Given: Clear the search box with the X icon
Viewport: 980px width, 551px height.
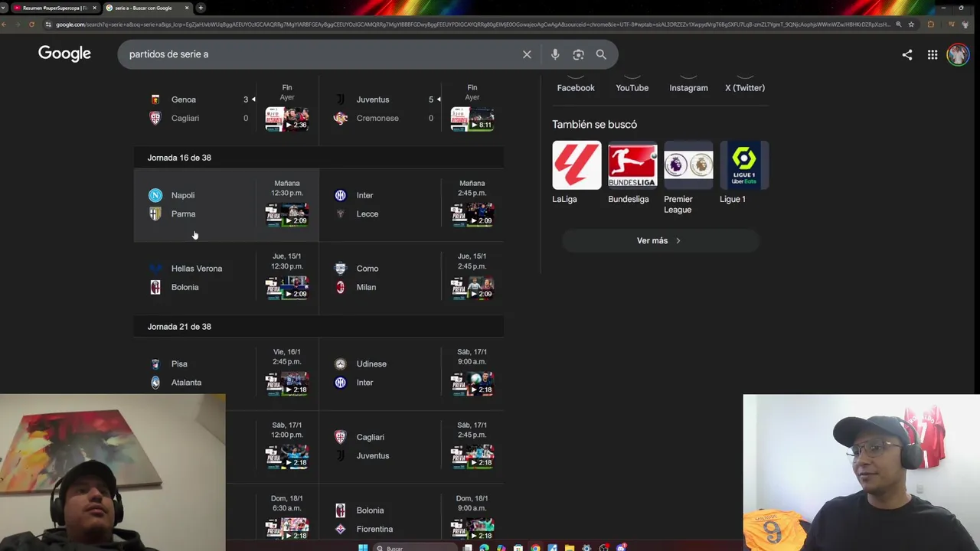Looking at the screenshot, I should click(527, 54).
